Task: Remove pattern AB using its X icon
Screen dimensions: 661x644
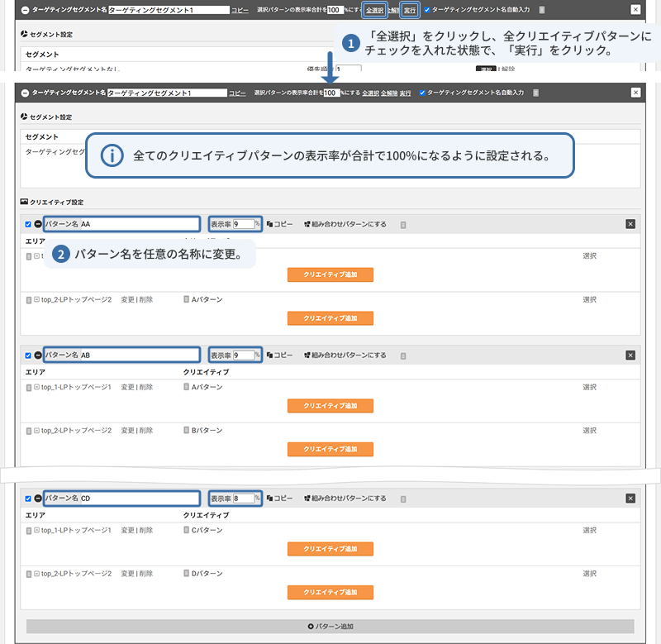Action: (630, 355)
